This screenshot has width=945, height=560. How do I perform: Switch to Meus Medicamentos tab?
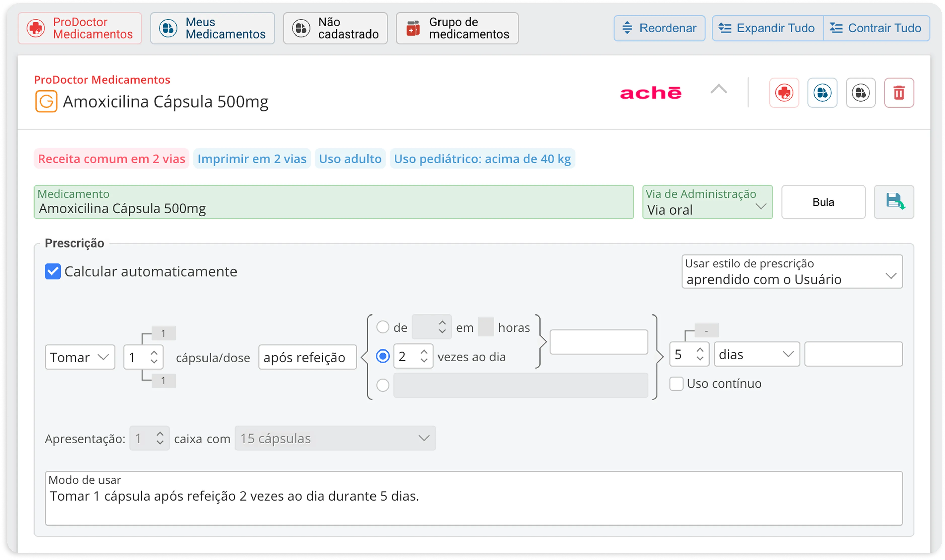coord(213,28)
